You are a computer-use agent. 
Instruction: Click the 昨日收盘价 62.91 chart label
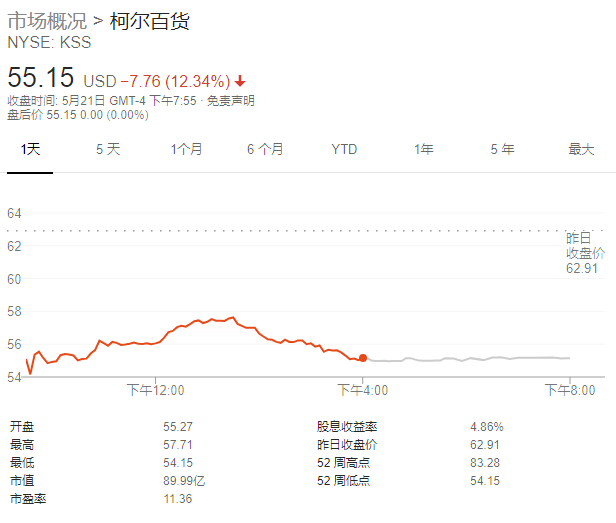pos(585,253)
